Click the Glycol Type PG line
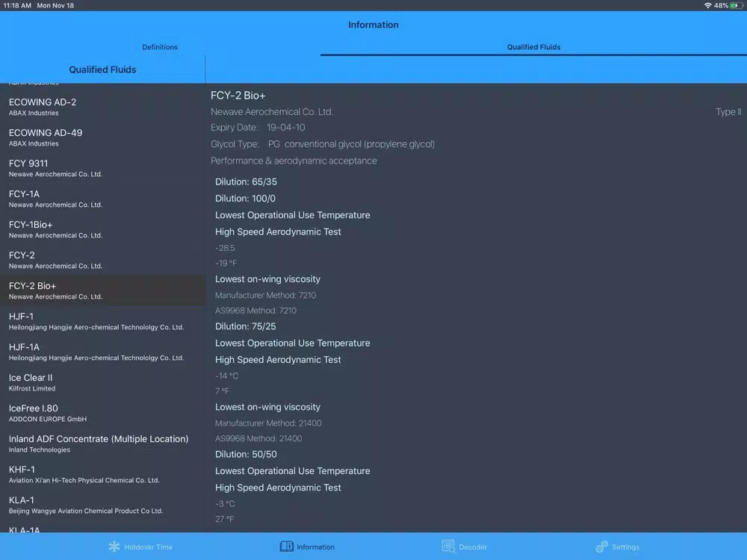Viewport: 747px width, 560px height. point(323,144)
